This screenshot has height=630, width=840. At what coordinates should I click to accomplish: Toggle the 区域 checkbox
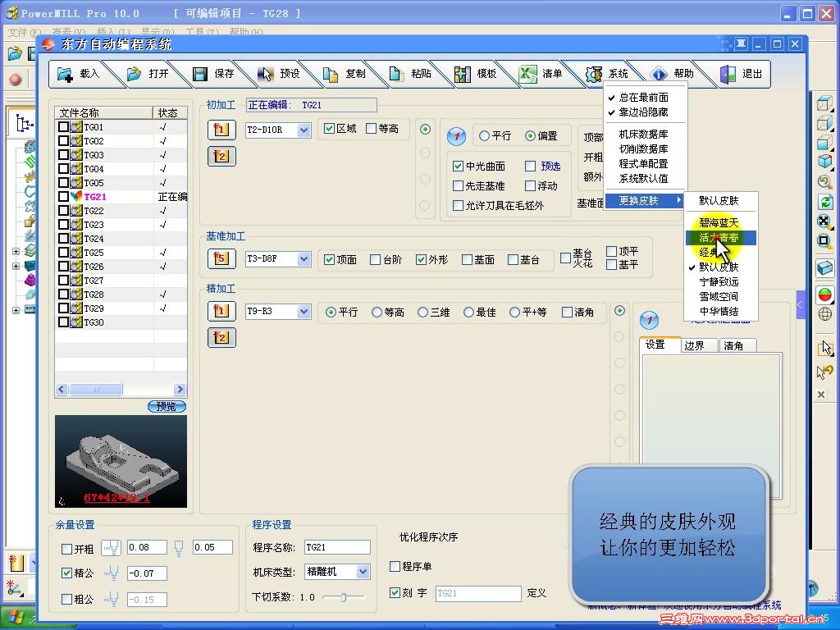(330, 129)
